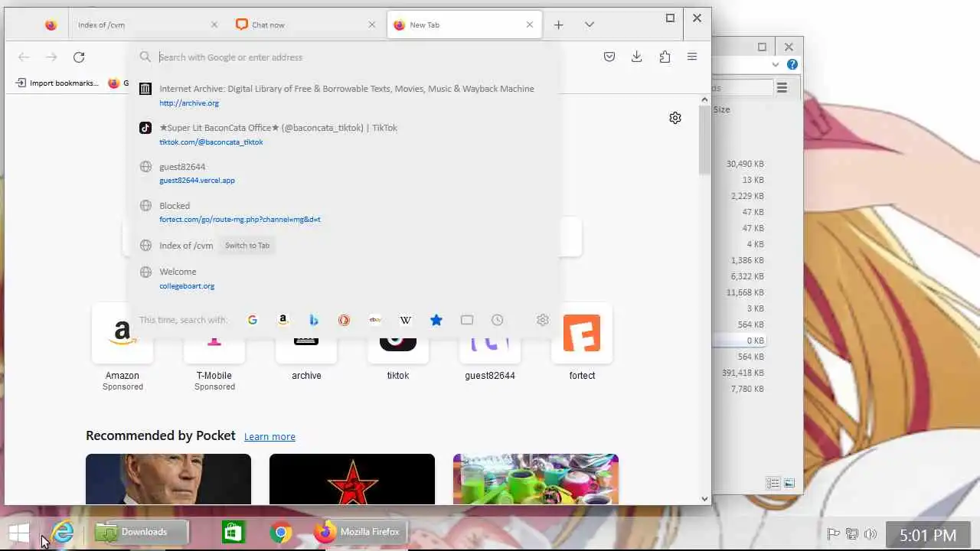Search in bookmarks via star icon
980x551 pixels.
(x=436, y=320)
